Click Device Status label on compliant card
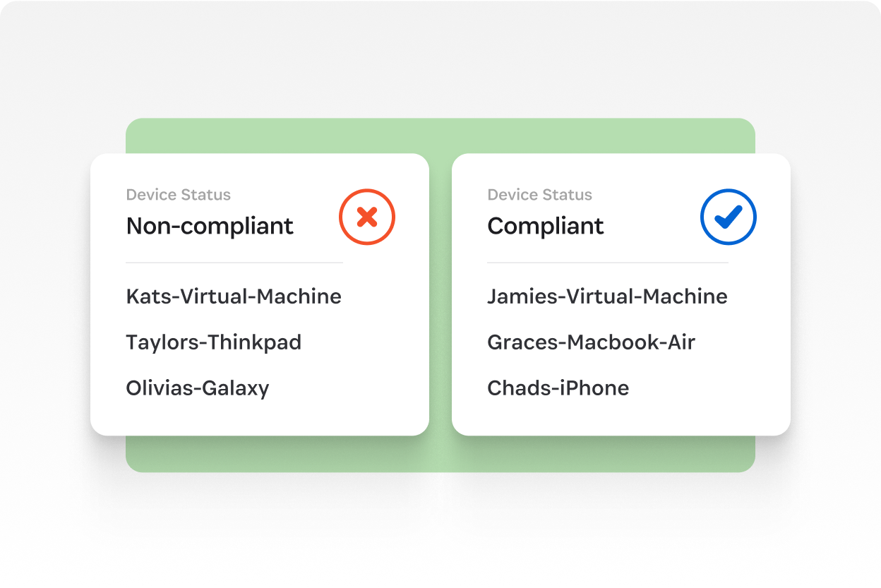Screen dimensions: 881x588 [540, 195]
